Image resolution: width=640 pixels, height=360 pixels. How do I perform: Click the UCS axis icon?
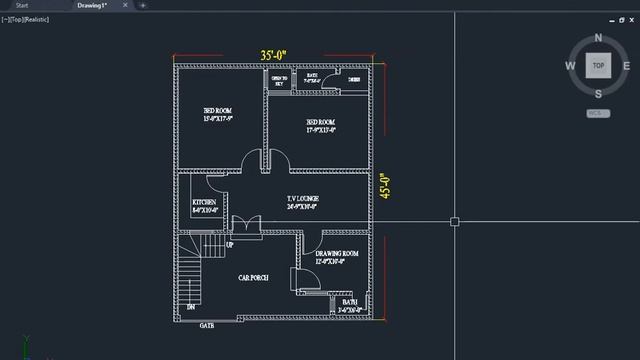pyautogui.click(x=27, y=348)
